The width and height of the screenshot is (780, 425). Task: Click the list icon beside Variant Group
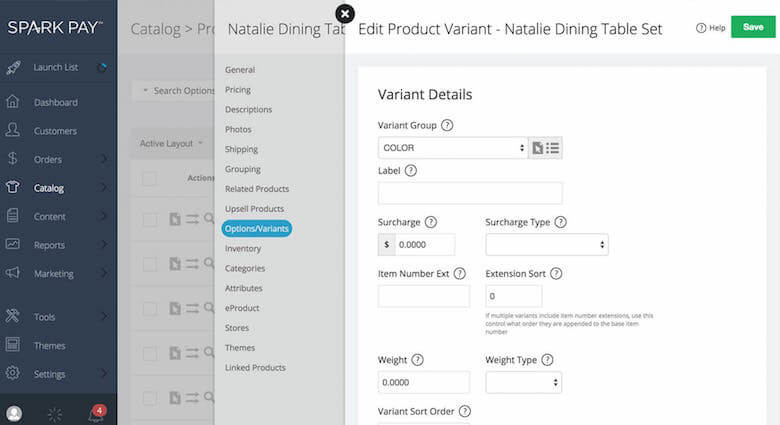(553, 148)
